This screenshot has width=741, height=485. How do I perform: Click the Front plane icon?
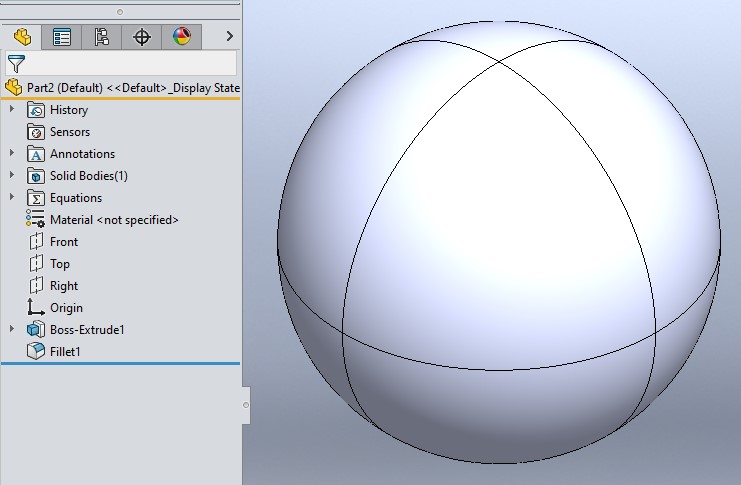tap(36, 242)
